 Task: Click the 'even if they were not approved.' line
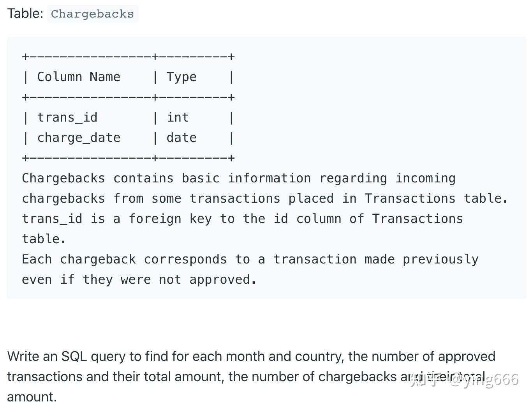point(139,279)
